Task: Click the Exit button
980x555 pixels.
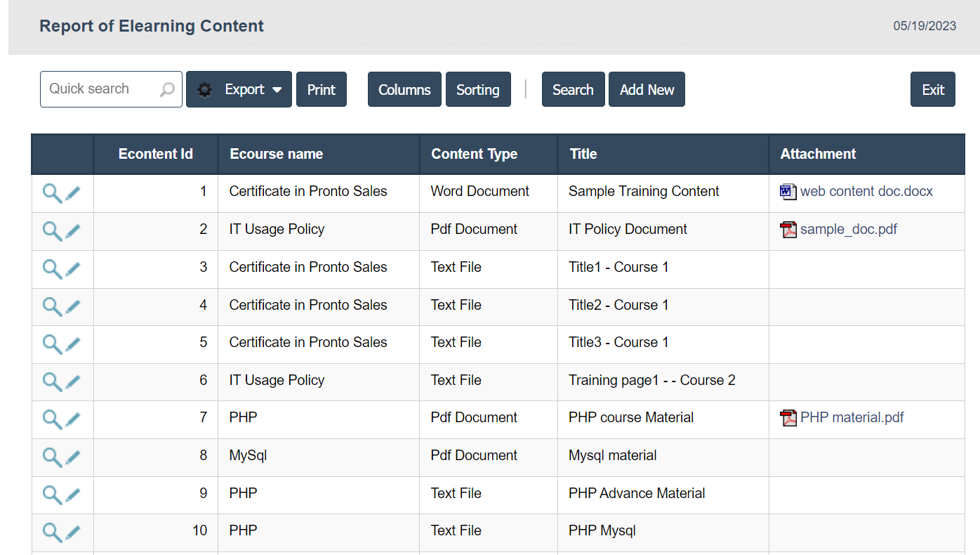Action: click(x=932, y=90)
